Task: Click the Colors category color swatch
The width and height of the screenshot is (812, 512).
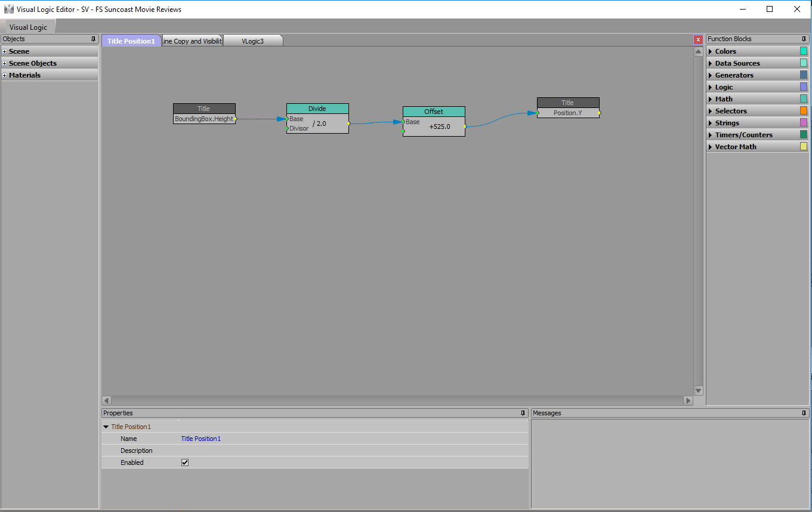Action: click(x=804, y=51)
